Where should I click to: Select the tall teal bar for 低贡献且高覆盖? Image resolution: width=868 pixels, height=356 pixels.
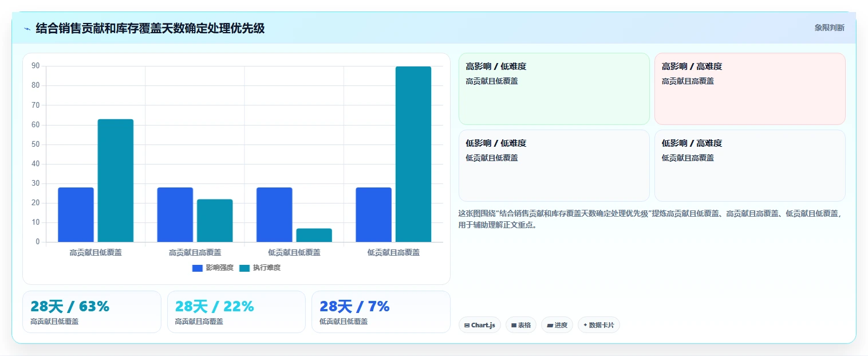point(413,154)
